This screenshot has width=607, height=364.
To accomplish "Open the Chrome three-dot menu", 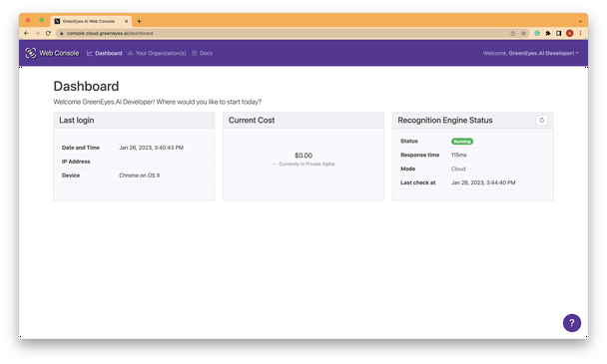I will pos(580,33).
